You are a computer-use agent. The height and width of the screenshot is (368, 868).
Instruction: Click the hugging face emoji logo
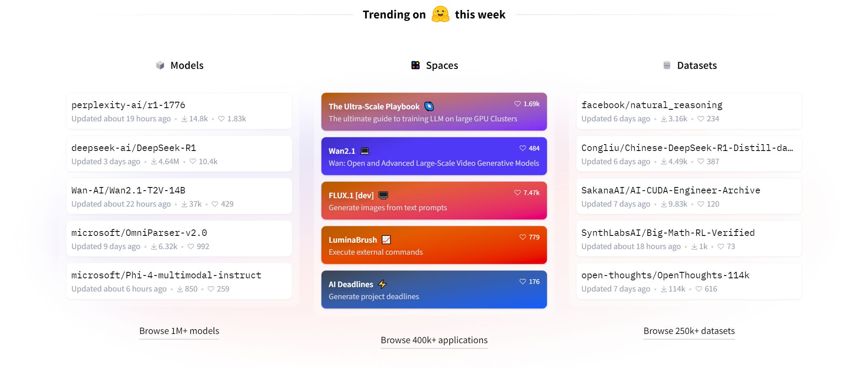[x=440, y=14]
